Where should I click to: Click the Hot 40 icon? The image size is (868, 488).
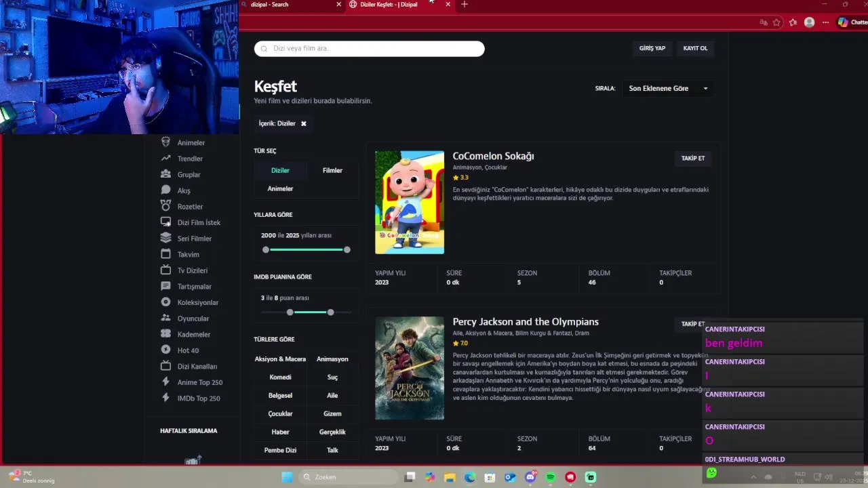[165, 350]
